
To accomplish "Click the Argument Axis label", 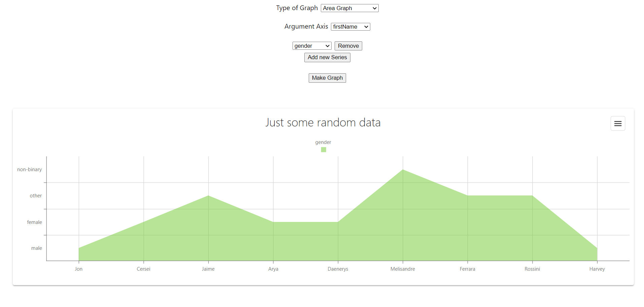I will point(306,27).
